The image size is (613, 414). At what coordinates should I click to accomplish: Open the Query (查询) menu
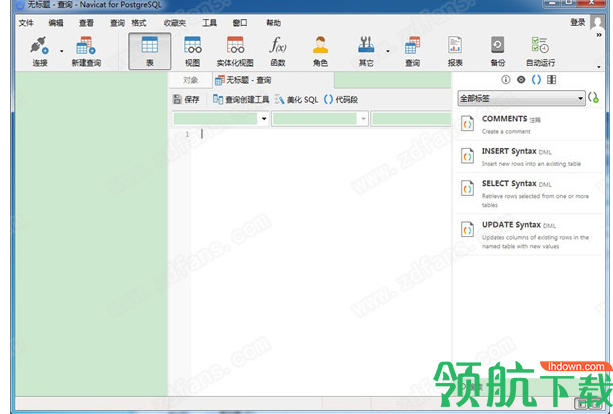(x=117, y=23)
